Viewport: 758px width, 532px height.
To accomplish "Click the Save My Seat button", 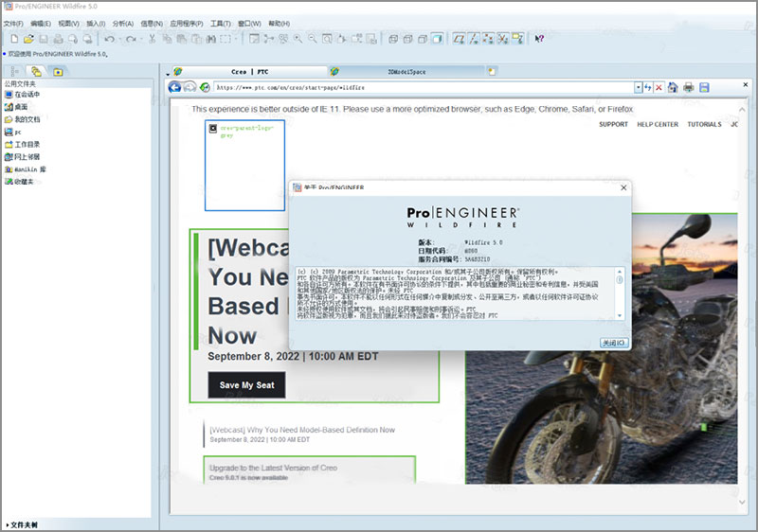I will pyautogui.click(x=246, y=385).
